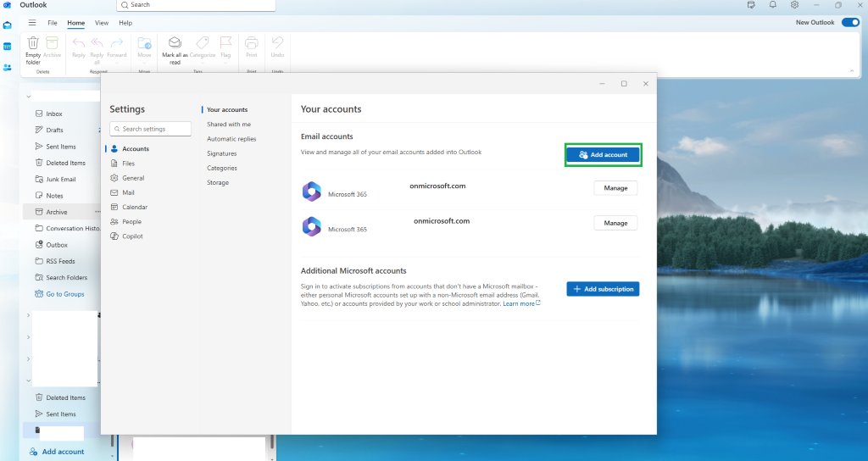
Task: Collapse the first account folder list
Action: coord(28,97)
